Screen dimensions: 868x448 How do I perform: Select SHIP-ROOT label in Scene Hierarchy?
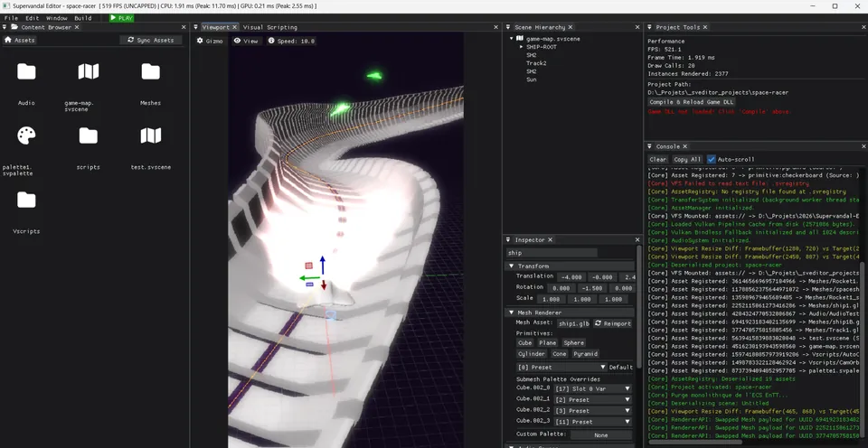[x=542, y=47]
